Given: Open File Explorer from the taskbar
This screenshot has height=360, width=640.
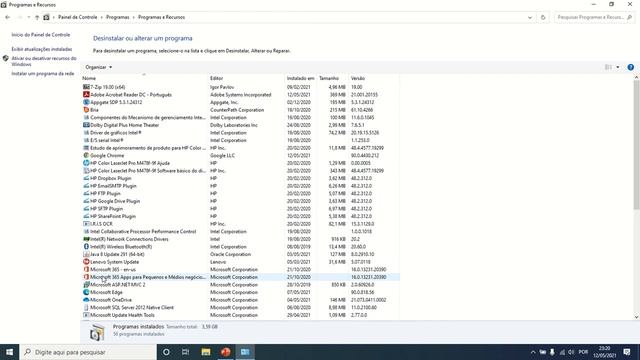Looking at the screenshot, I should 206,352.
